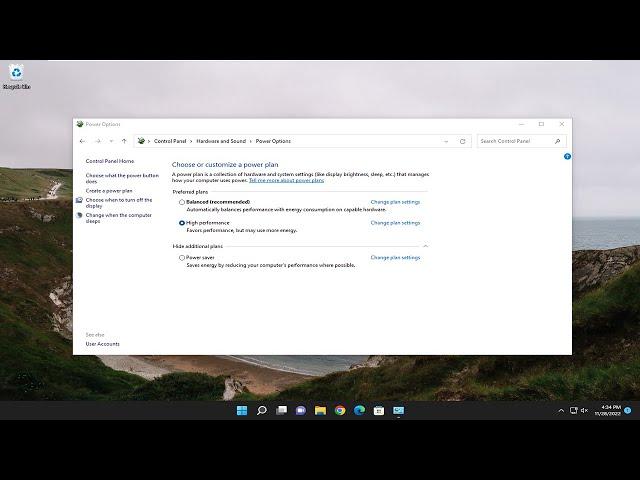640x480 pixels.
Task: Open Control Panel Home link
Action: pyautogui.click(x=110, y=161)
